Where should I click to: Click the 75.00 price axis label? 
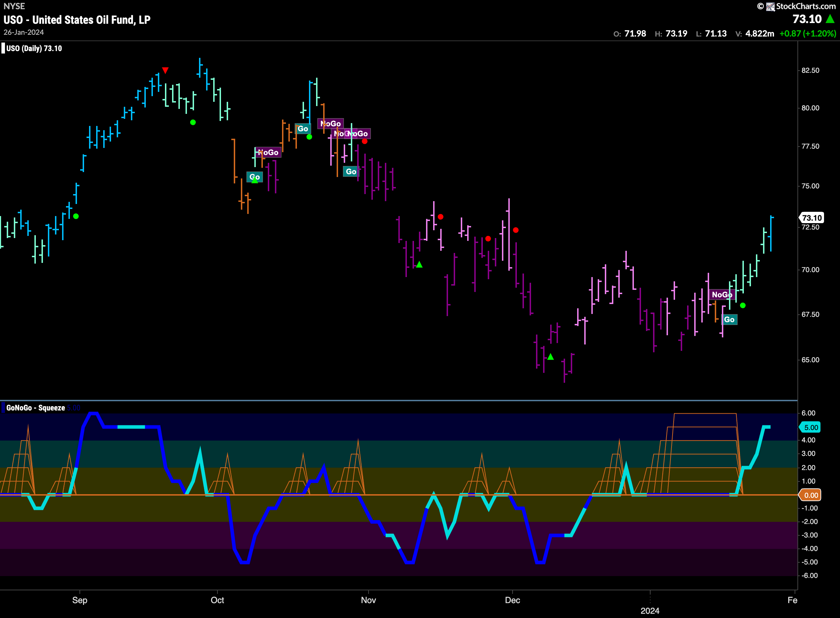point(810,186)
